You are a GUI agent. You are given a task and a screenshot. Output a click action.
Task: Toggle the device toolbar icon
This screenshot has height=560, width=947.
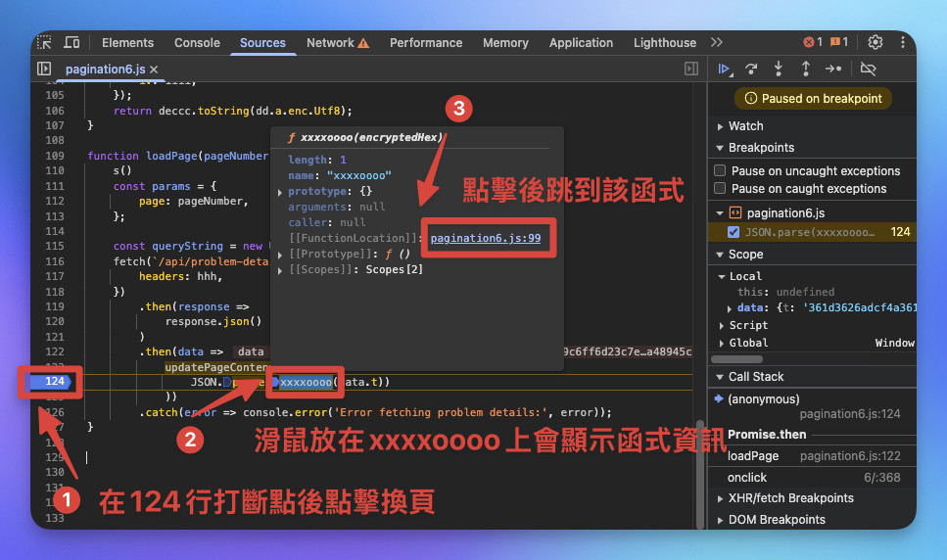point(71,42)
